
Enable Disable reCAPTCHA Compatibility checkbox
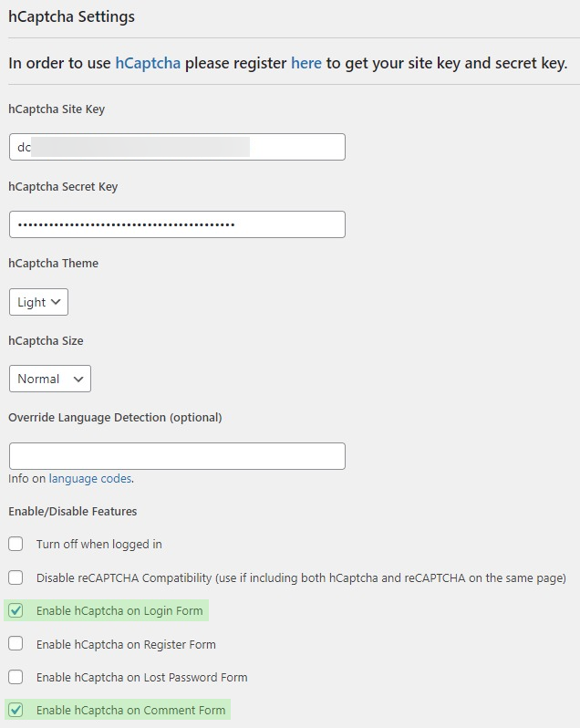tap(16, 577)
